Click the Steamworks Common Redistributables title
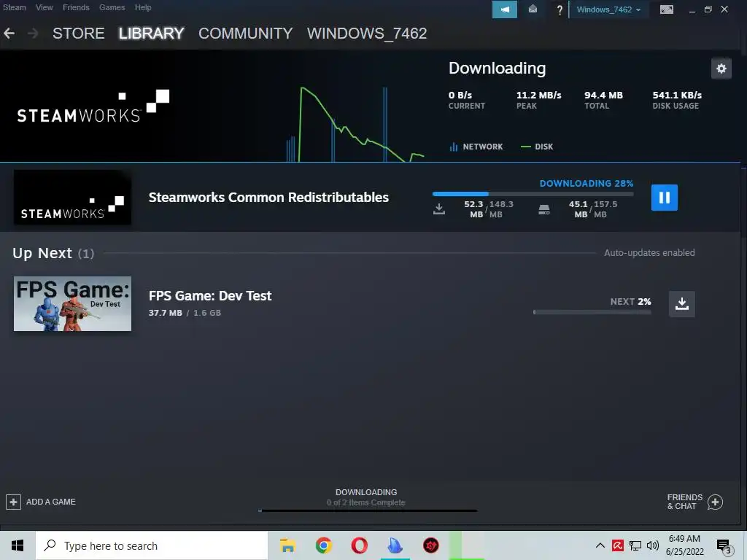Screen dimensions: 747x560 [268, 197]
